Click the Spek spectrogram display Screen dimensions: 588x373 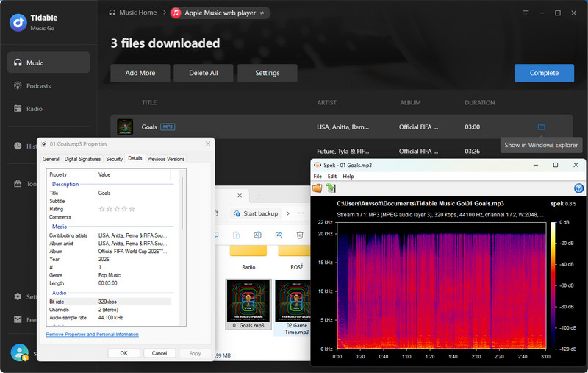point(442,285)
